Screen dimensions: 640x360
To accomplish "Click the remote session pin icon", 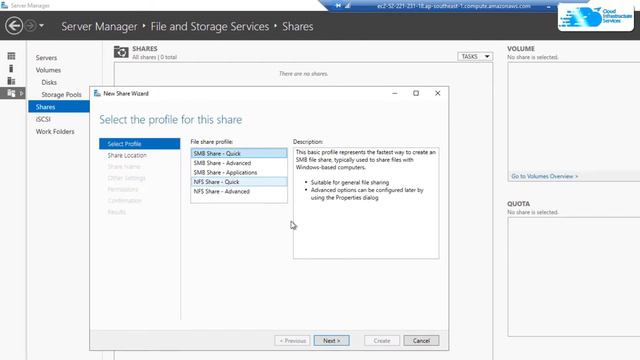I will (338, 6).
